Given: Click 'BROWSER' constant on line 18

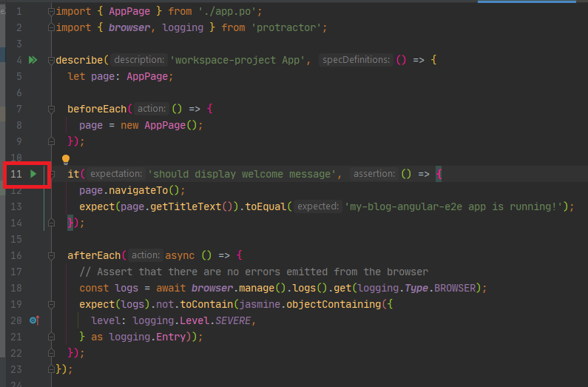Looking at the screenshot, I should [455, 288].
